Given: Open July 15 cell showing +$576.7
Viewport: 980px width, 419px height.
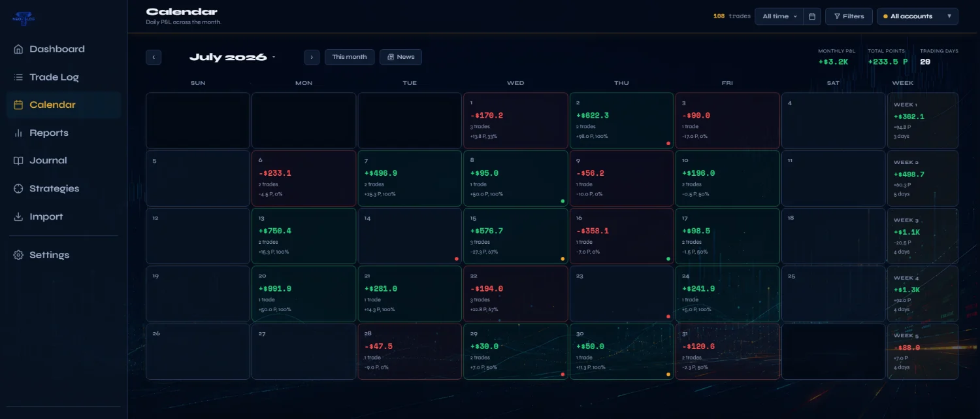Looking at the screenshot, I should click(515, 236).
